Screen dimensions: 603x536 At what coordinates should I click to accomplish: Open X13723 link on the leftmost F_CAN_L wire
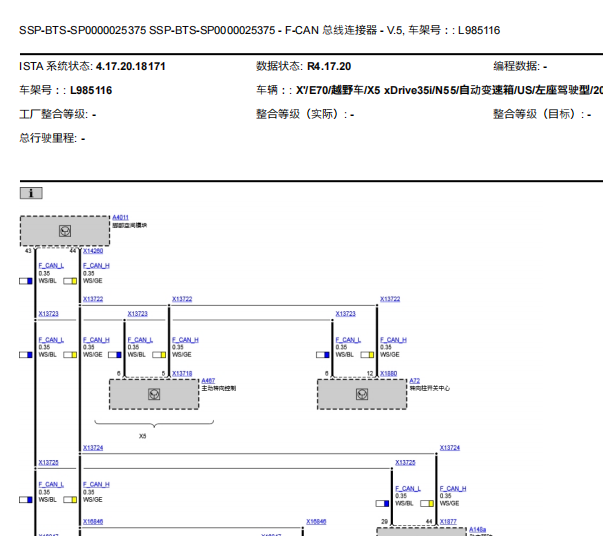click(x=48, y=314)
